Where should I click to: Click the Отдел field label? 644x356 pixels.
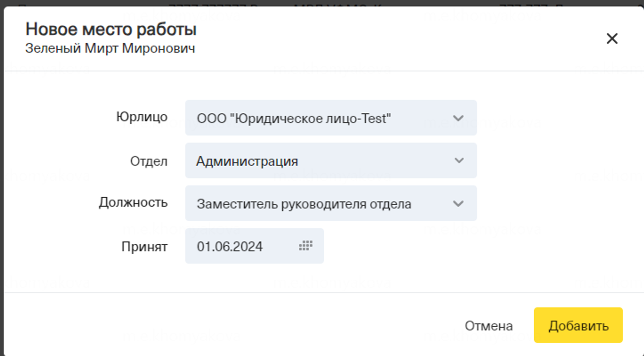tap(148, 161)
